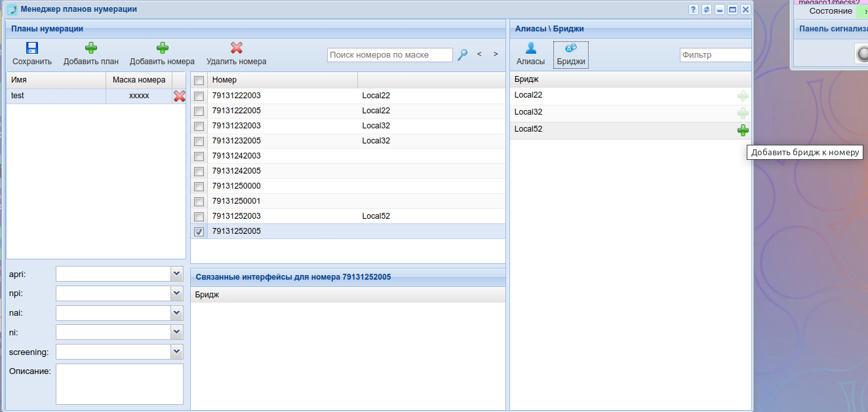Click the Save (Сохранить) floppy disk icon
Image resolution: width=868 pixels, height=412 pixels.
tap(31, 48)
